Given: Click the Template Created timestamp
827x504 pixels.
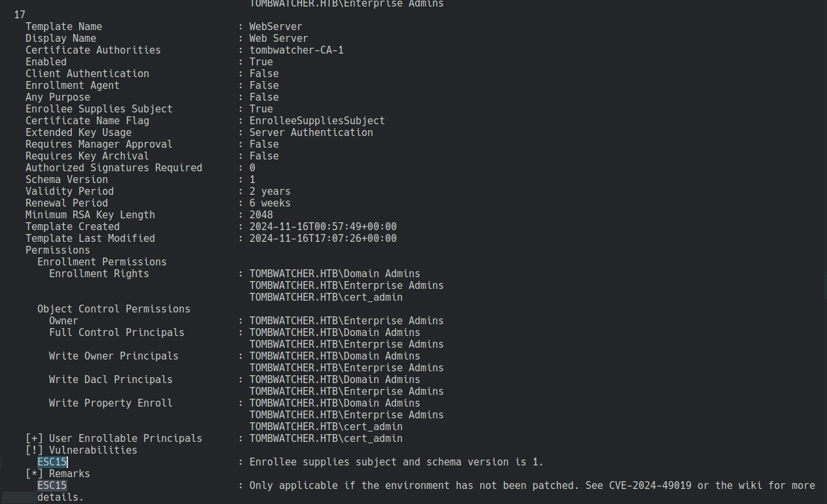Looking at the screenshot, I should [x=322, y=227].
